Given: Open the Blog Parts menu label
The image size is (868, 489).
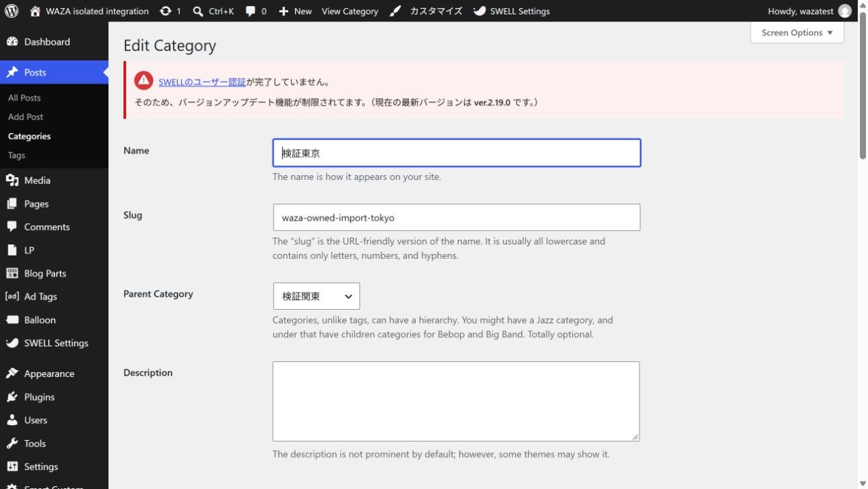Looking at the screenshot, I should (45, 273).
